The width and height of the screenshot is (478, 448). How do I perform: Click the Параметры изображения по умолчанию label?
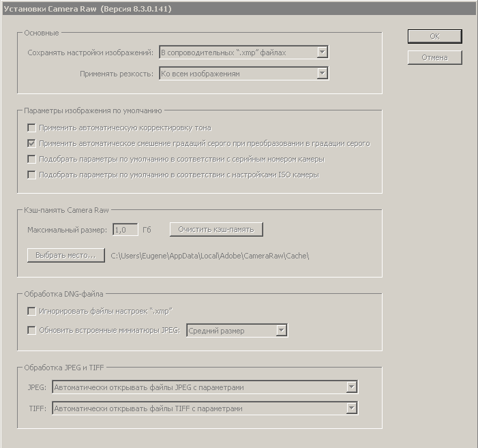93,110
